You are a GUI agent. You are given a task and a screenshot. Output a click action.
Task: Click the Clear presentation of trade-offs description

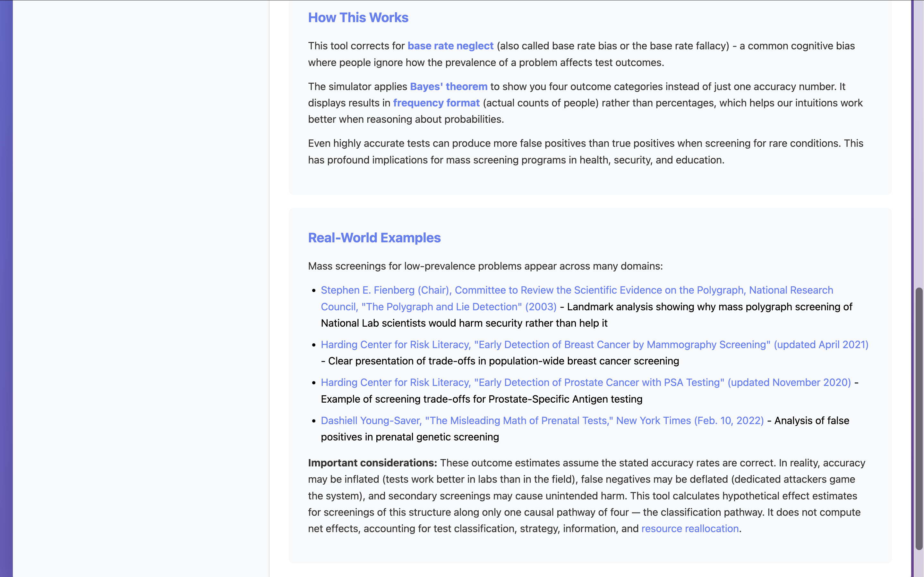(x=503, y=361)
